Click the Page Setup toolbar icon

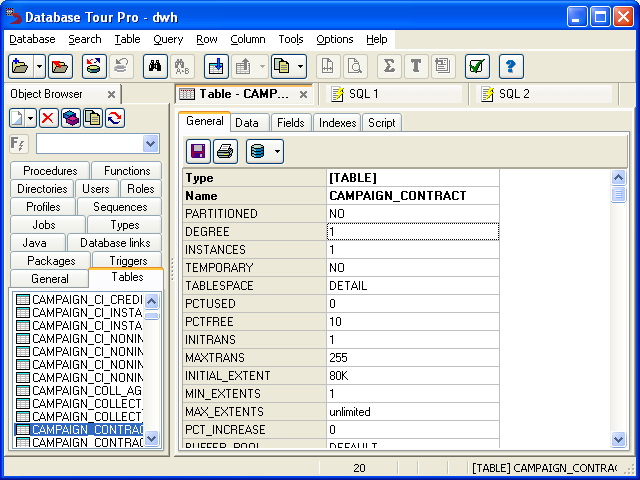tap(328, 66)
